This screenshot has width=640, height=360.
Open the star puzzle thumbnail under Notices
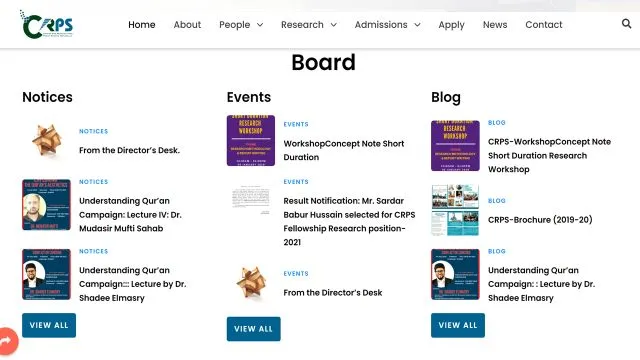(x=47, y=140)
